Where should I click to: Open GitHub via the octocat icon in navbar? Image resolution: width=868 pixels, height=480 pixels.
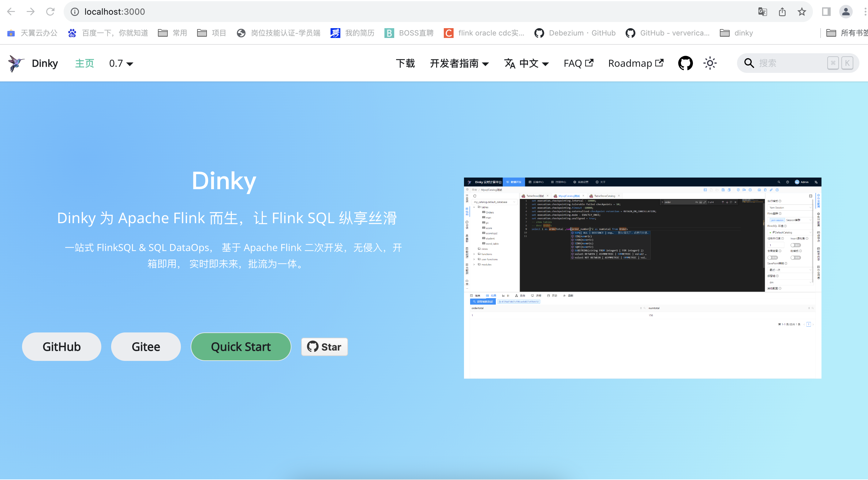click(x=685, y=63)
